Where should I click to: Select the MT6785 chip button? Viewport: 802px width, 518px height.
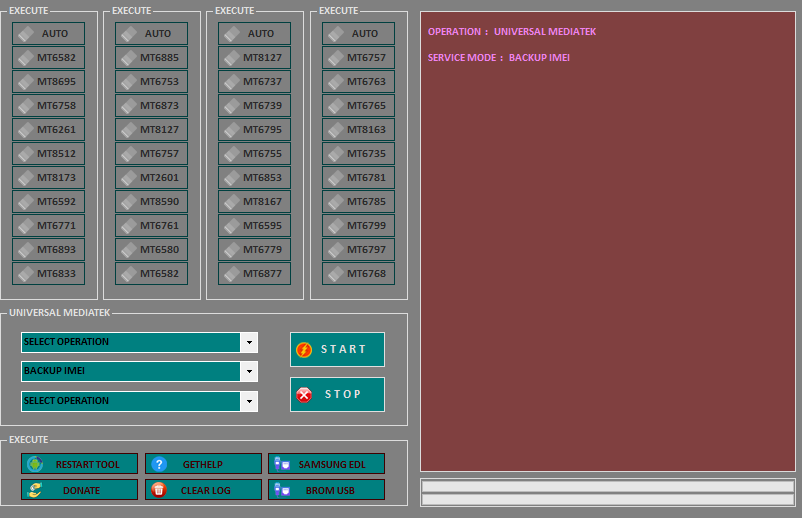359,201
